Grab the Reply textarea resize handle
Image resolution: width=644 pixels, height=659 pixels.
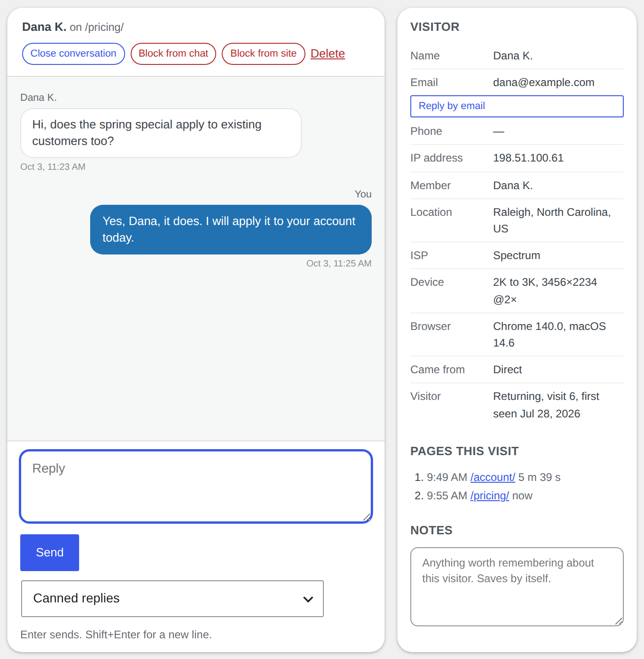point(367,518)
